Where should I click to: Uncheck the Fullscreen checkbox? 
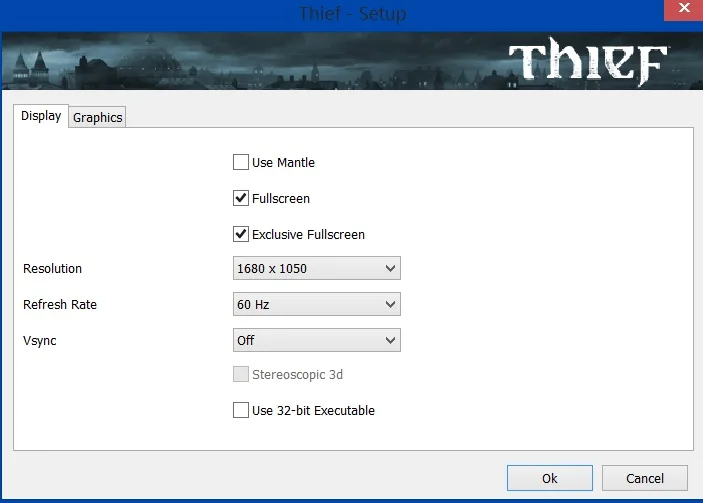pyautogui.click(x=241, y=198)
